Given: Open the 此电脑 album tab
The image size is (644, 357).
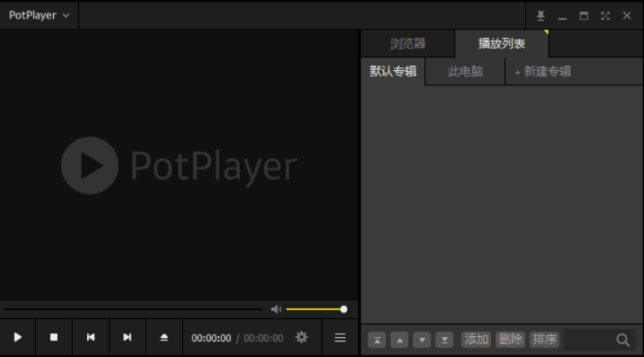Looking at the screenshot, I should pyautogui.click(x=465, y=71).
